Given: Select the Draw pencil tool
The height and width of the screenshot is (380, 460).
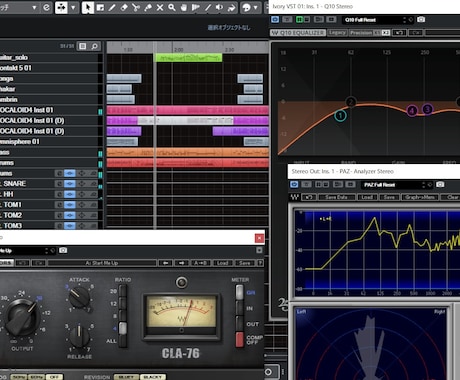Looking at the screenshot, I should tap(112, 8).
